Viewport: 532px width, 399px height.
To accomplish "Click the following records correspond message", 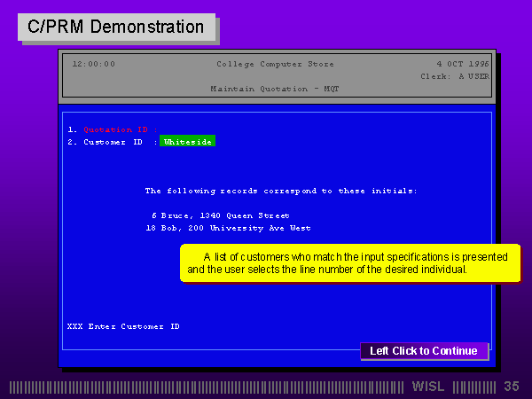I will (281, 191).
